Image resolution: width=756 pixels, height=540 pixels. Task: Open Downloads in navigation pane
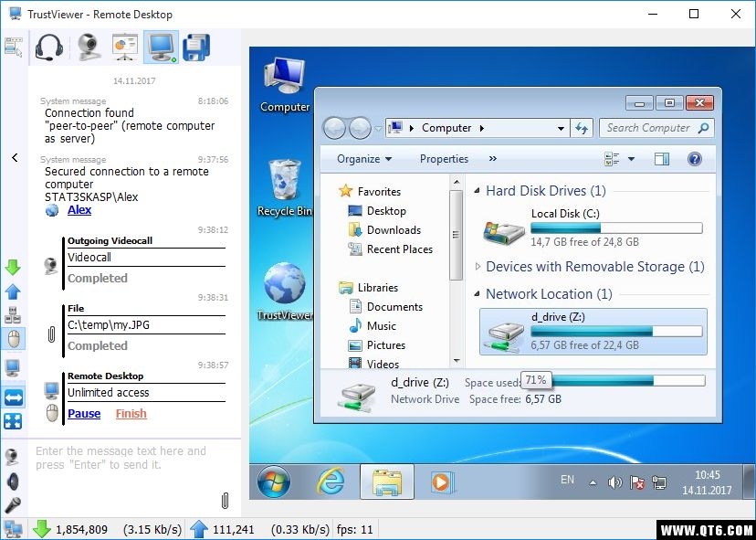point(384,230)
